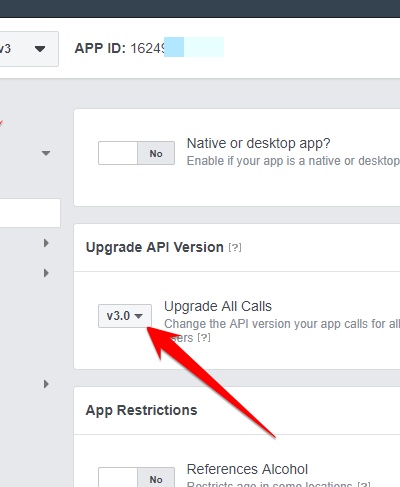Click the red checkmark at the left edge
400x487 pixels.
click(x=1, y=123)
